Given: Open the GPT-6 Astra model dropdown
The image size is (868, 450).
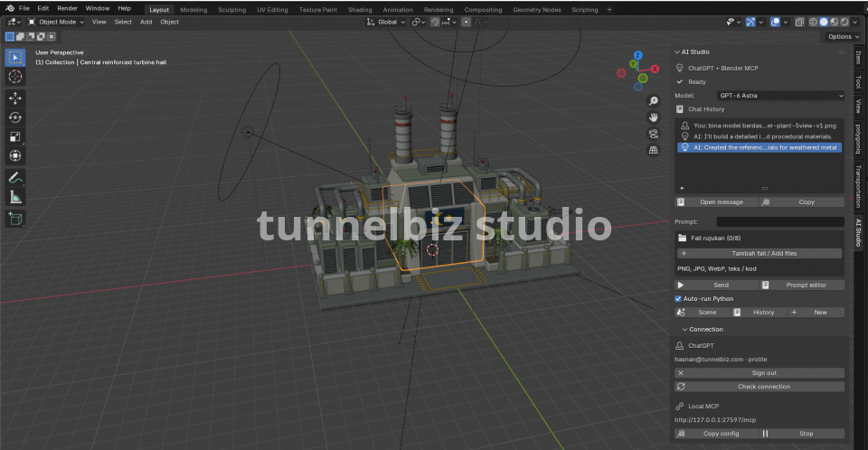Looking at the screenshot, I should [780, 96].
